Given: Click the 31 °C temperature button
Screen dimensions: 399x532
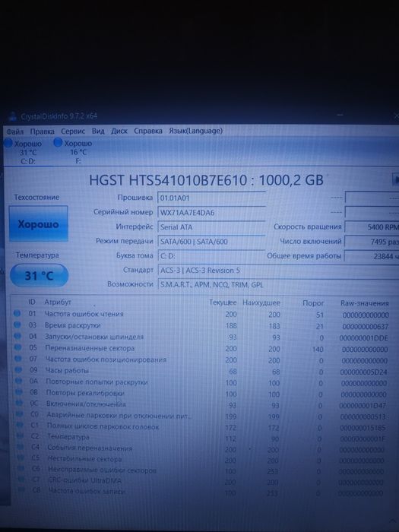Looking at the screenshot, I should click(x=39, y=275).
